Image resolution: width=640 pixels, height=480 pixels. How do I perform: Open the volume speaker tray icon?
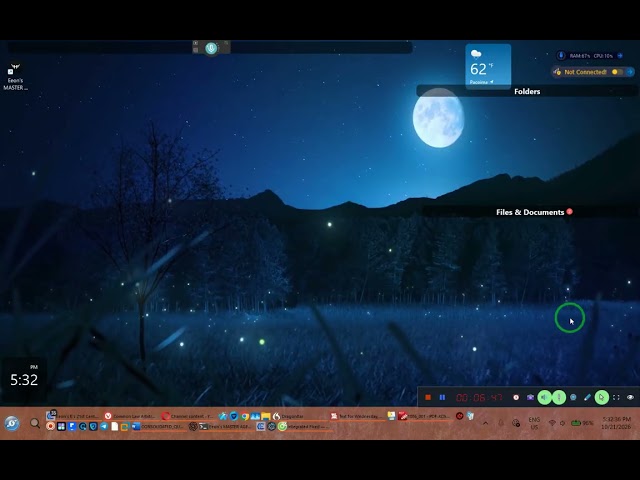[x=562, y=423]
